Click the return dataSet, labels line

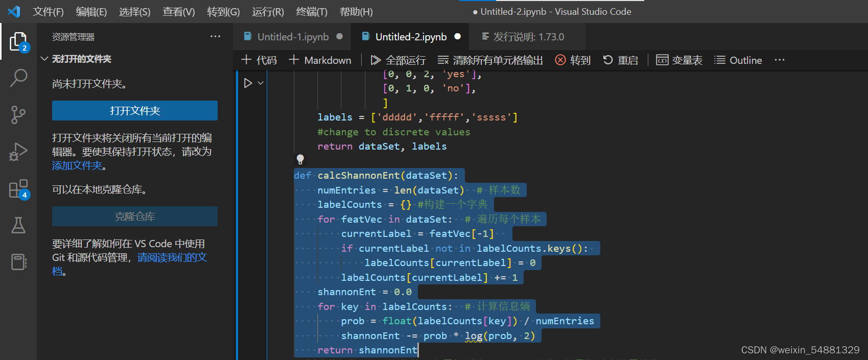point(382,147)
